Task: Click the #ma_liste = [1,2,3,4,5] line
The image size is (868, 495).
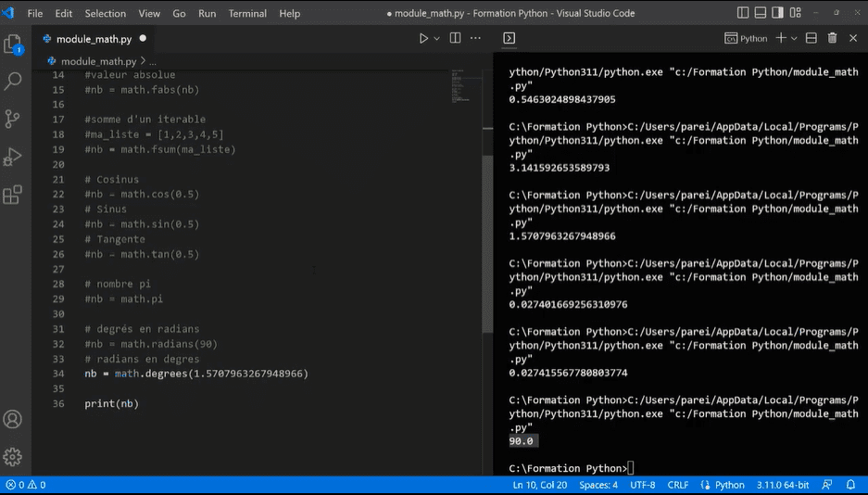Action: click(x=154, y=134)
